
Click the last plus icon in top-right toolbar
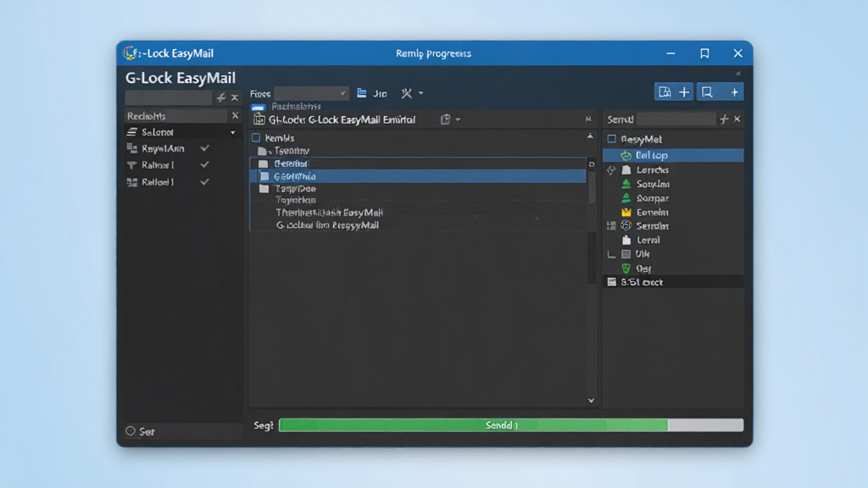click(735, 92)
